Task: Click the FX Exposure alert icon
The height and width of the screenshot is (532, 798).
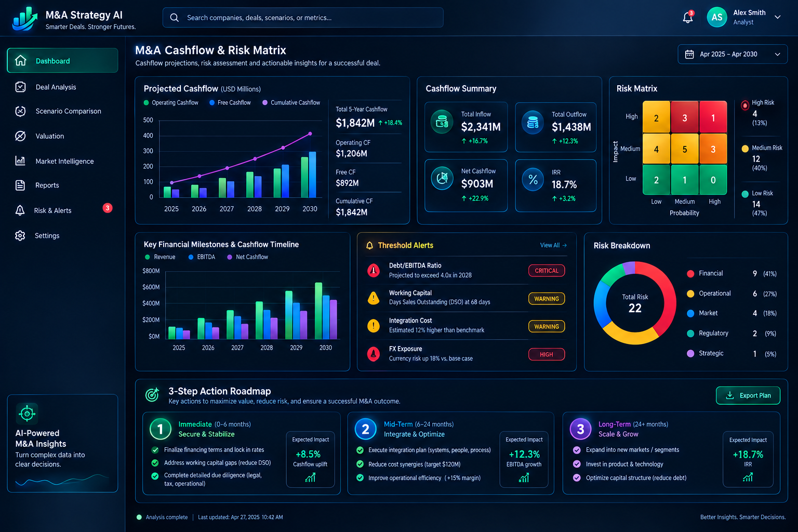Action: tap(373, 354)
